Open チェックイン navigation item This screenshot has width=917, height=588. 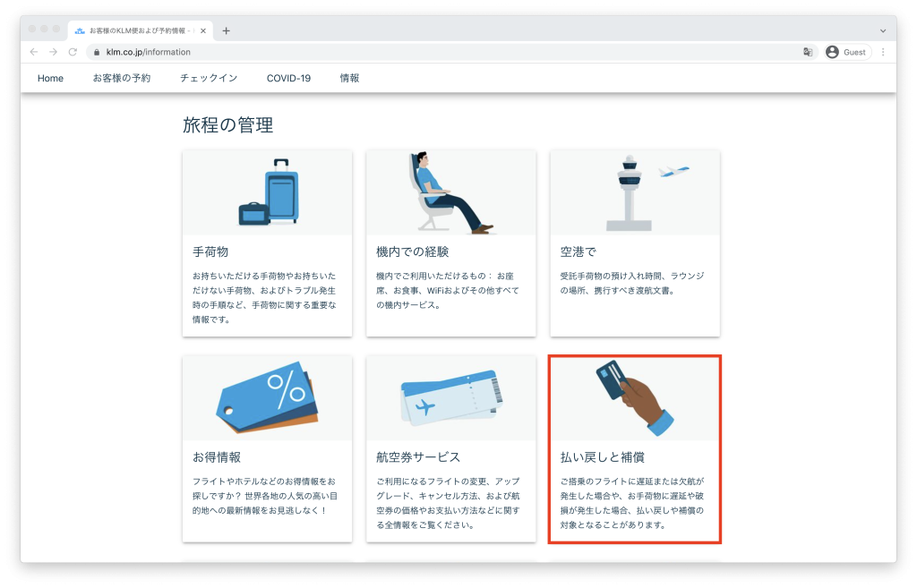click(209, 78)
